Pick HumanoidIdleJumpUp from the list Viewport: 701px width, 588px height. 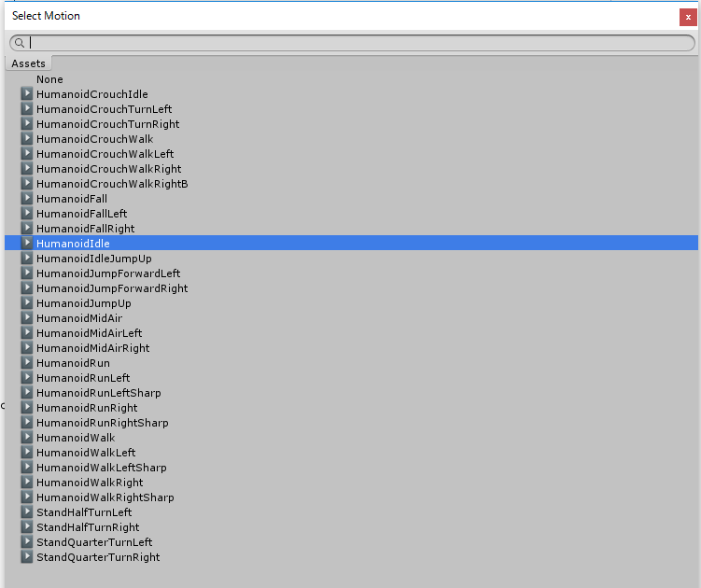[93, 259]
